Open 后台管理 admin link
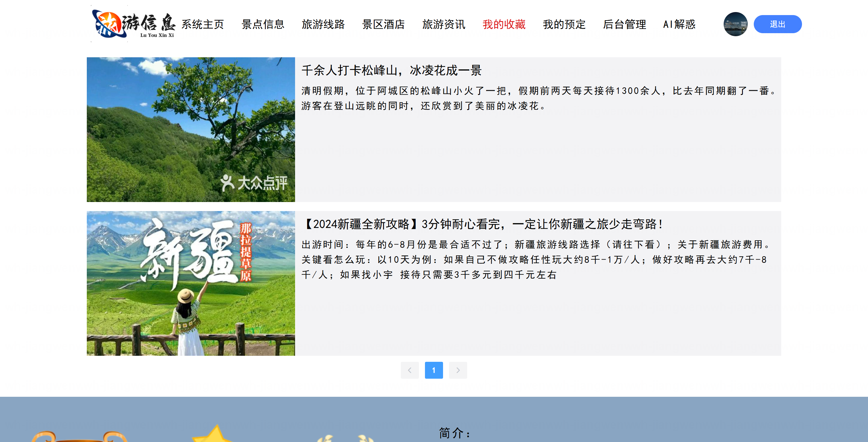868x442 pixels. (624, 24)
